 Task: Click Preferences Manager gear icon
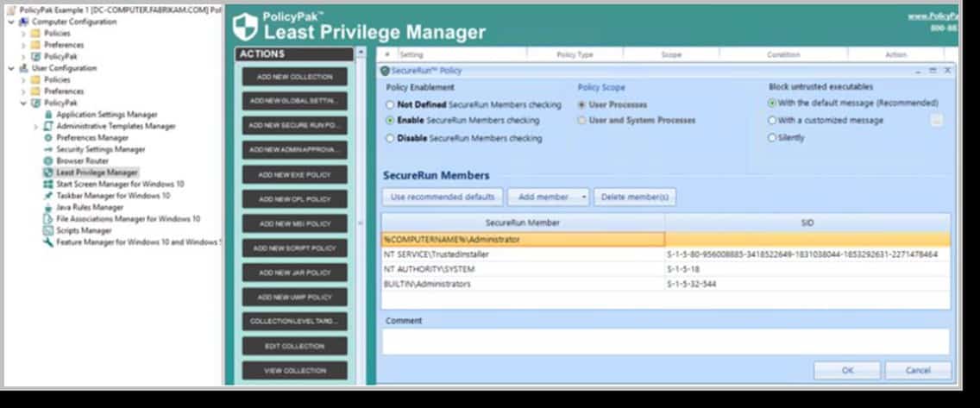point(48,138)
